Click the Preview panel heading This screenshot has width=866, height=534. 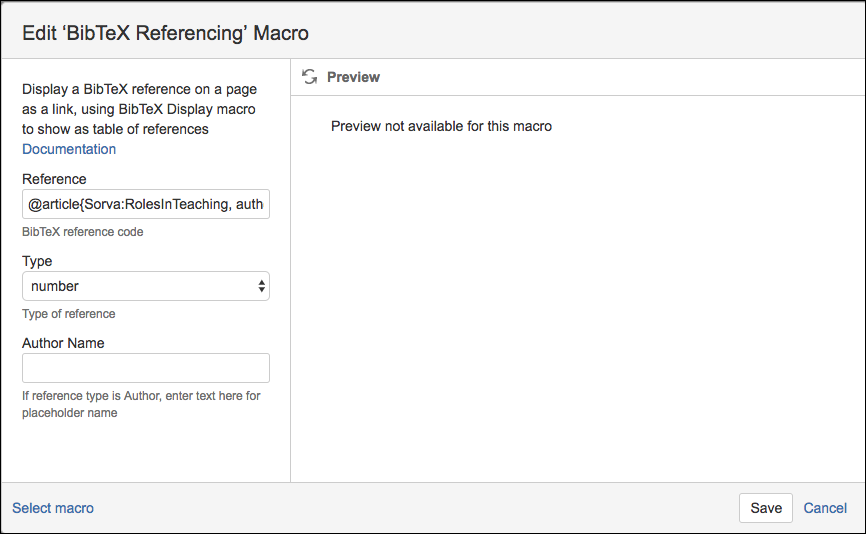click(353, 77)
